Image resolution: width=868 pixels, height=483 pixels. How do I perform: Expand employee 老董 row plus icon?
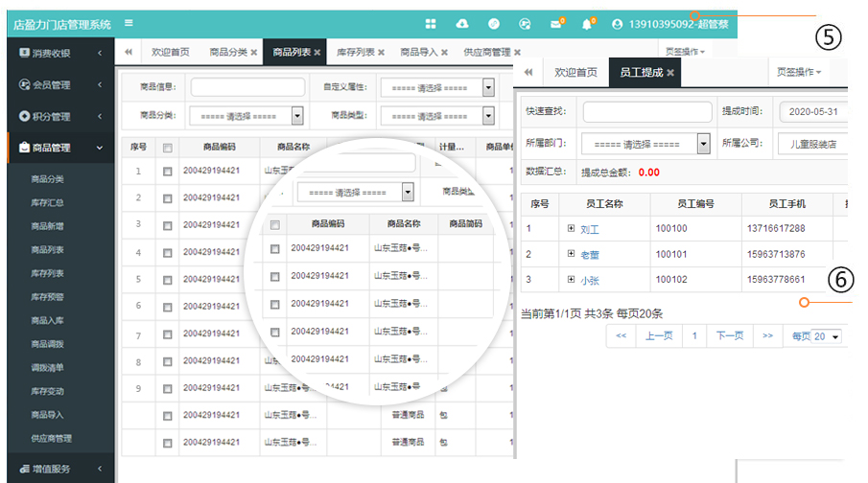571,253
